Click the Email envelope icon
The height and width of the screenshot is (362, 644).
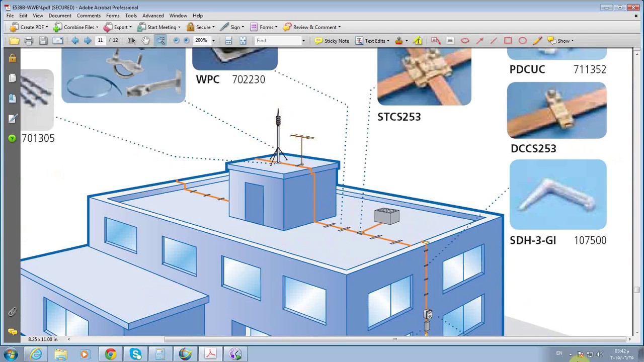tap(58, 41)
